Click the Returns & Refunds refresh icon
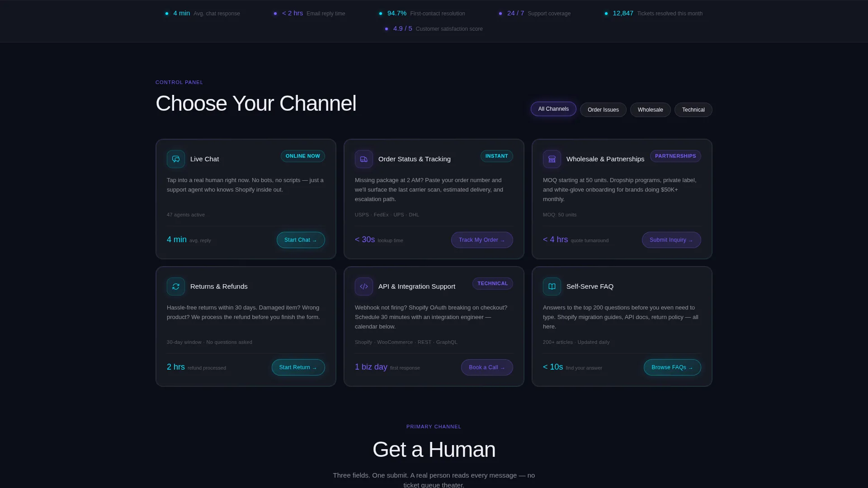 [x=176, y=286]
